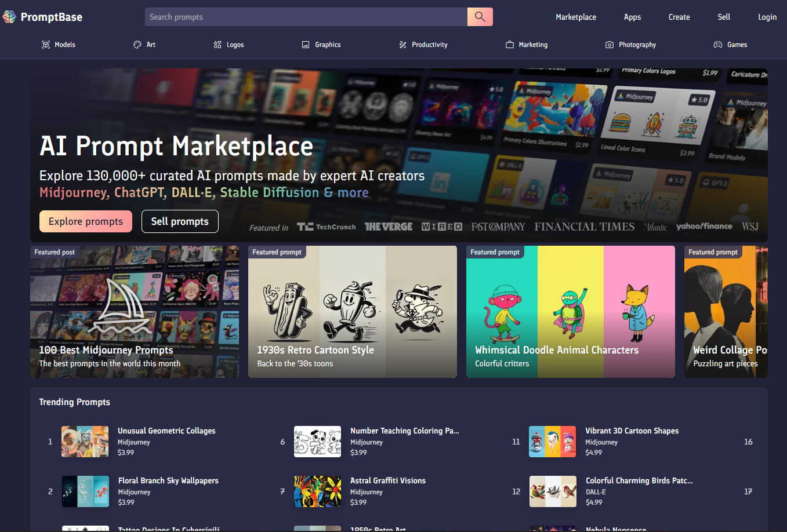
Task: Select the Models category label
Action: (65, 45)
